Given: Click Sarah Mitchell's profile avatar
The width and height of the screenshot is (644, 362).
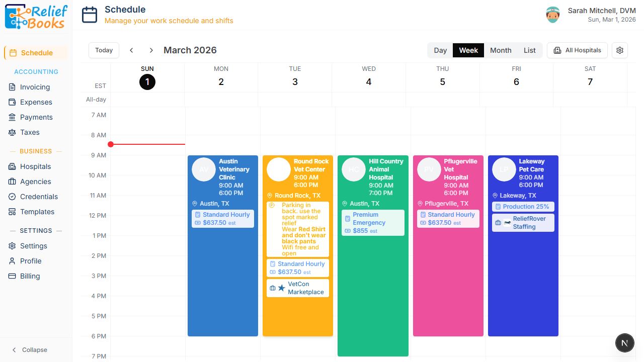Looking at the screenshot, I should [x=553, y=15].
